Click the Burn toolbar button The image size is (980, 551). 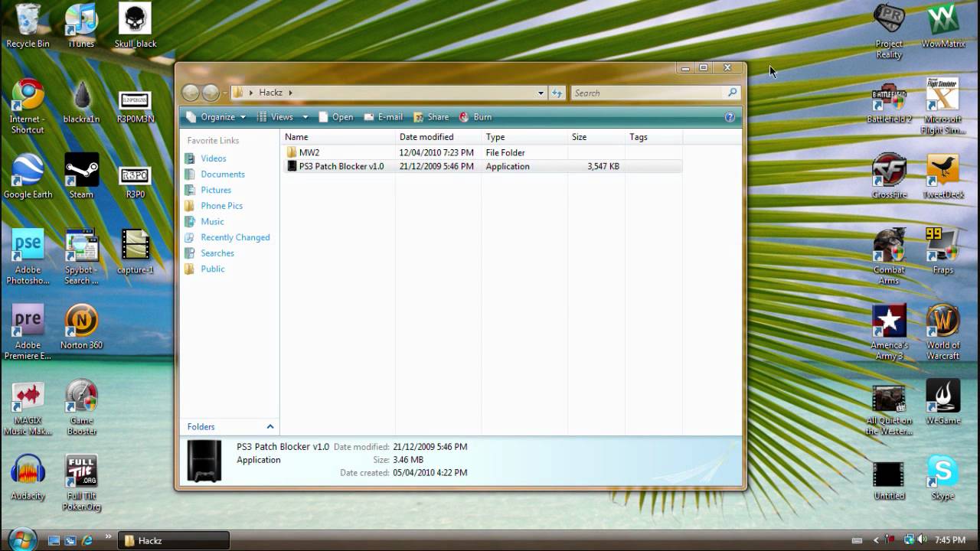(x=475, y=117)
